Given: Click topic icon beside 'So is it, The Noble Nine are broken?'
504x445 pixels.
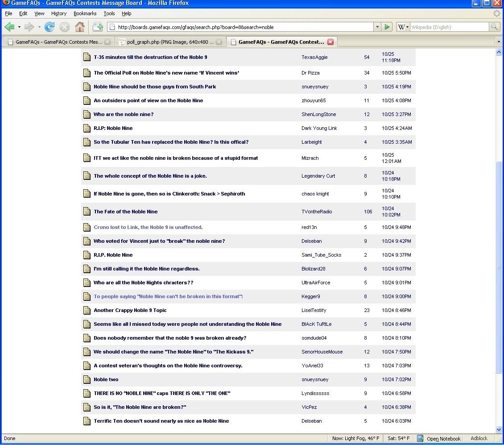Looking at the screenshot, I should (x=87, y=407).
